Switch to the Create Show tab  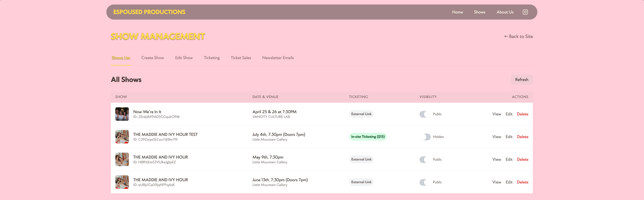(153, 58)
